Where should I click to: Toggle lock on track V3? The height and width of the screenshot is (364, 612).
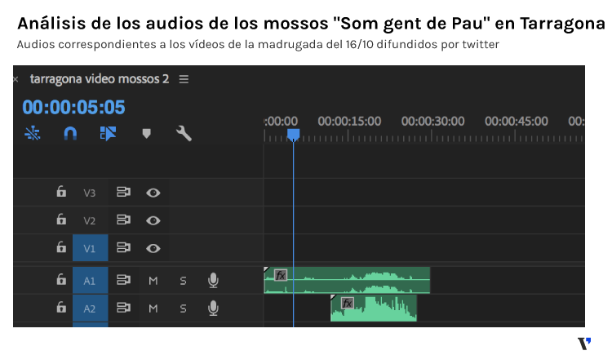coord(60,193)
